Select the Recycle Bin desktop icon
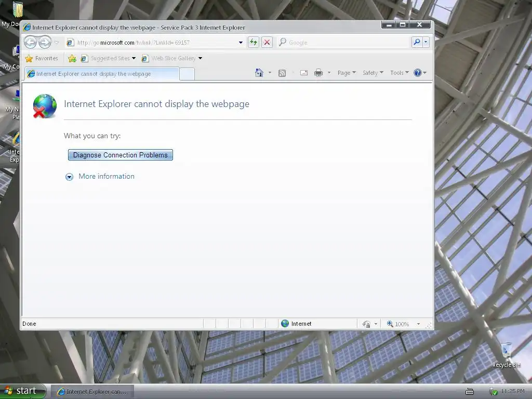This screenshot has width=532, height=399. click(507, 355)
